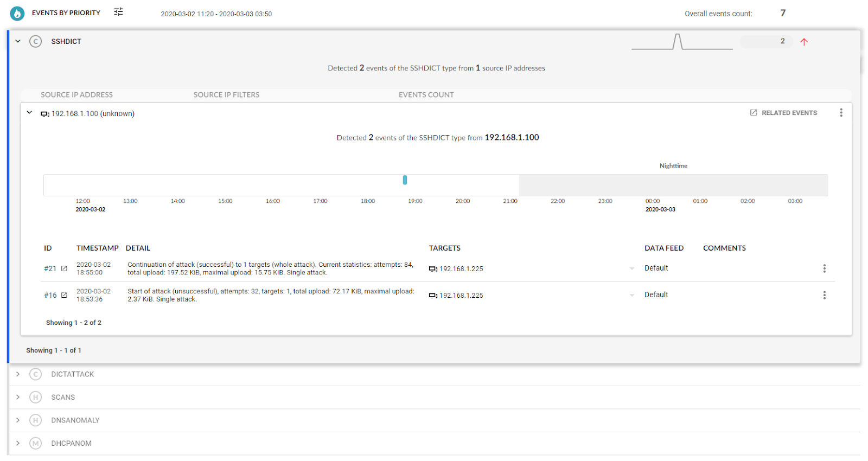The height and width of the screenshot is (461, 868).
Task: Sort by Events Count column header
Action: tap(426, 95)
